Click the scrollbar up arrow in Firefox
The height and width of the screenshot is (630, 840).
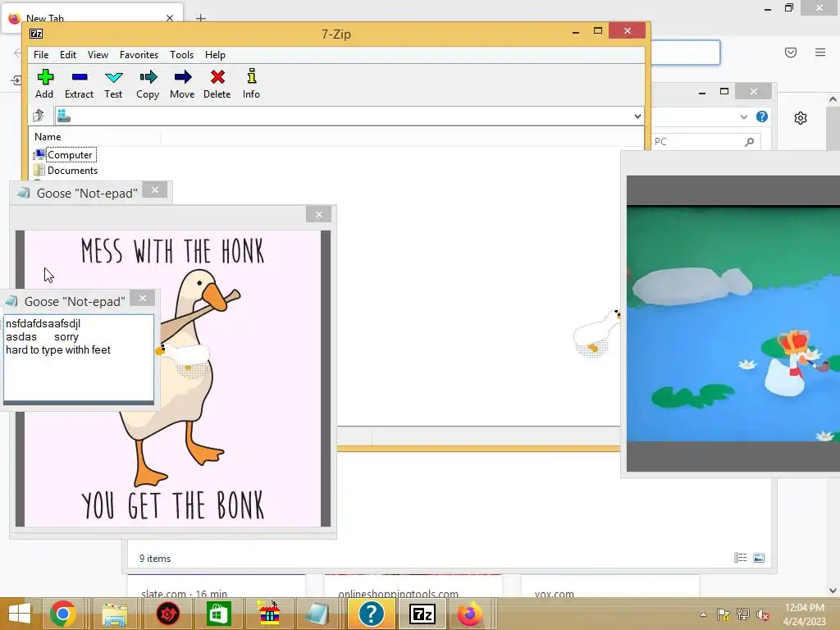(x=833, y=99)
